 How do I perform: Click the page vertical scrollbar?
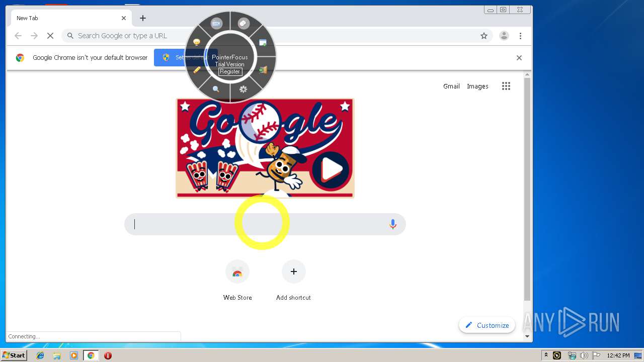[527, 190]
